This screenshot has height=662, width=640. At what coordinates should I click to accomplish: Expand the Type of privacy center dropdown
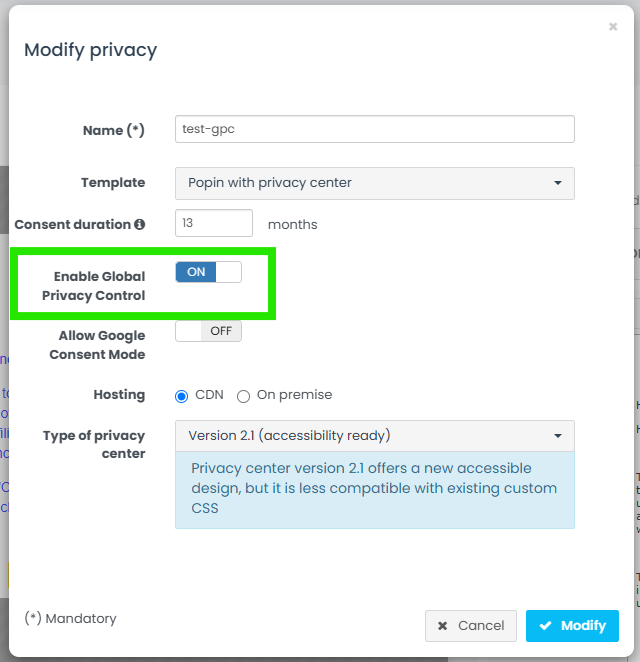point(374,436)
